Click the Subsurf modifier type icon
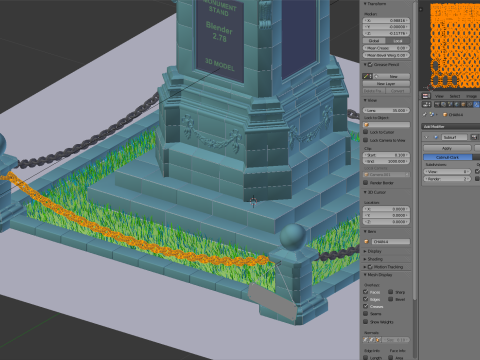 (x=436, y=137)
